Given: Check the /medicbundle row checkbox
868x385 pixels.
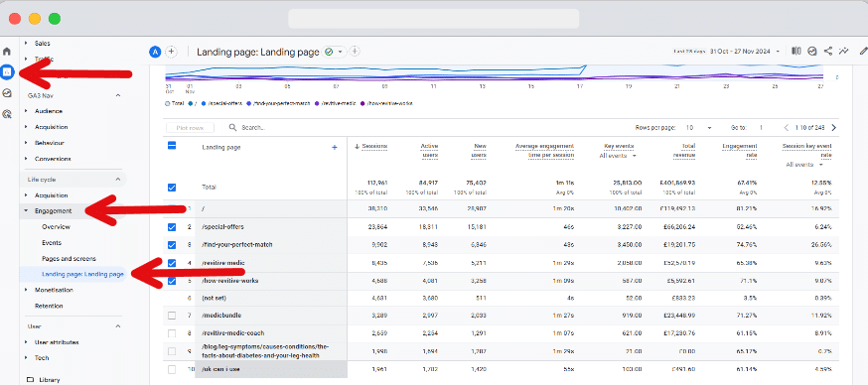Looking at the screenshot, I should [x=172, y=316].
